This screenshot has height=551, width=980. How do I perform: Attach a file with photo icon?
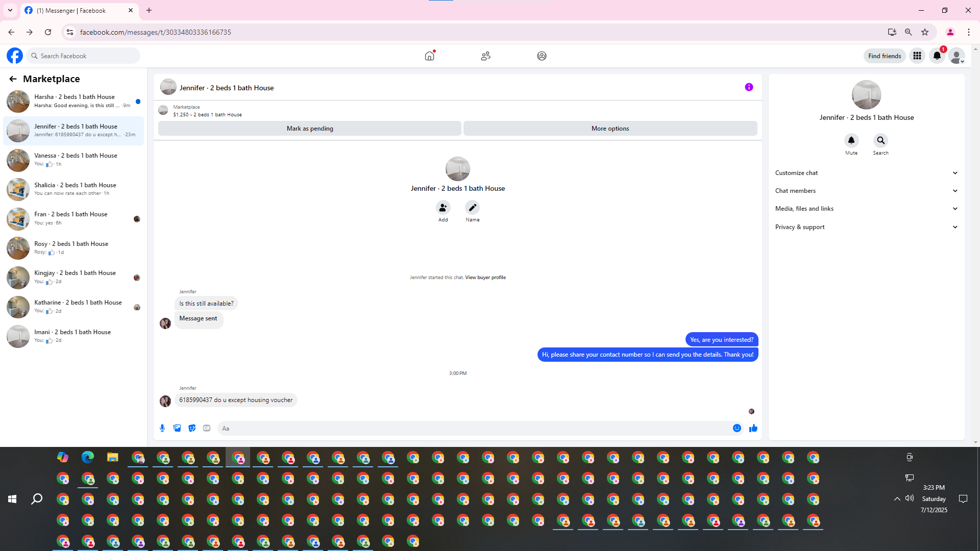tap(177, 429)
